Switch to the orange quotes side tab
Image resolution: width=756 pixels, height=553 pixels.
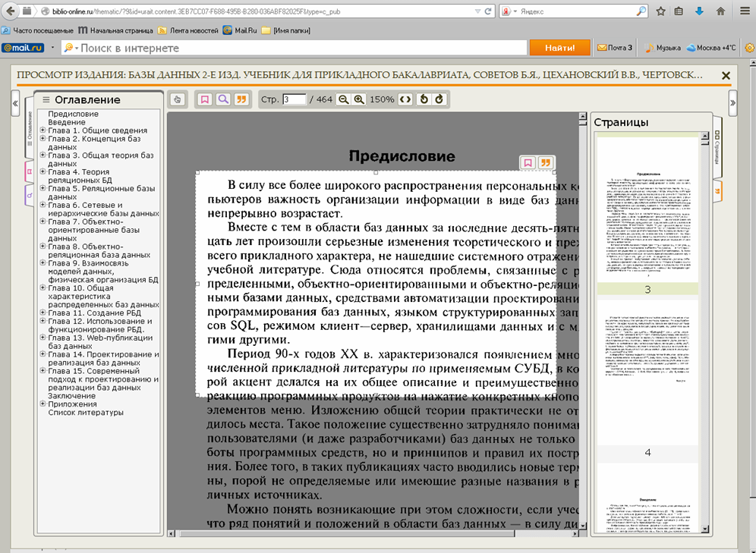[x=717, y=192]
